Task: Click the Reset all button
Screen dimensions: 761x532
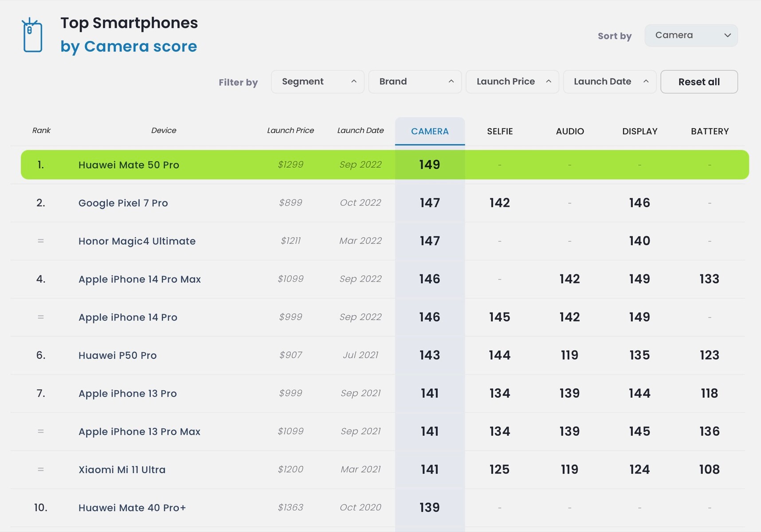Action: (x=699, y=82)
